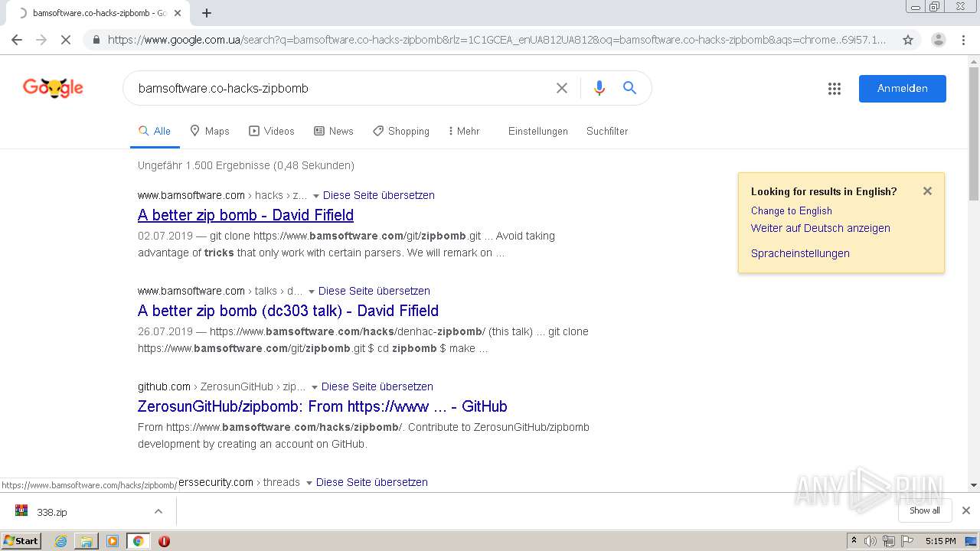Click the system tray volume icon

pyautogui.click(x=871, y=541)
